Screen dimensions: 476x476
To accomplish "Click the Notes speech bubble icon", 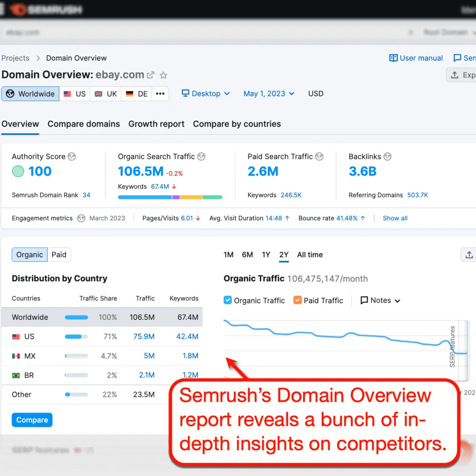I will (x=364, y=300).
